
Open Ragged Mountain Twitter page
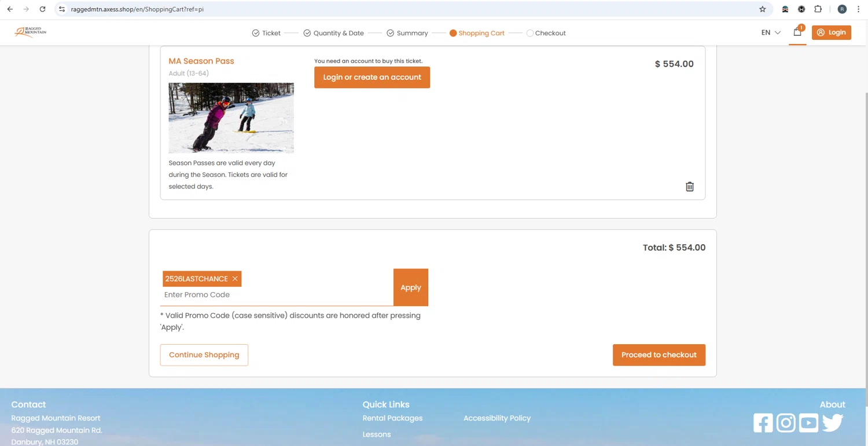tap(832, 423)
